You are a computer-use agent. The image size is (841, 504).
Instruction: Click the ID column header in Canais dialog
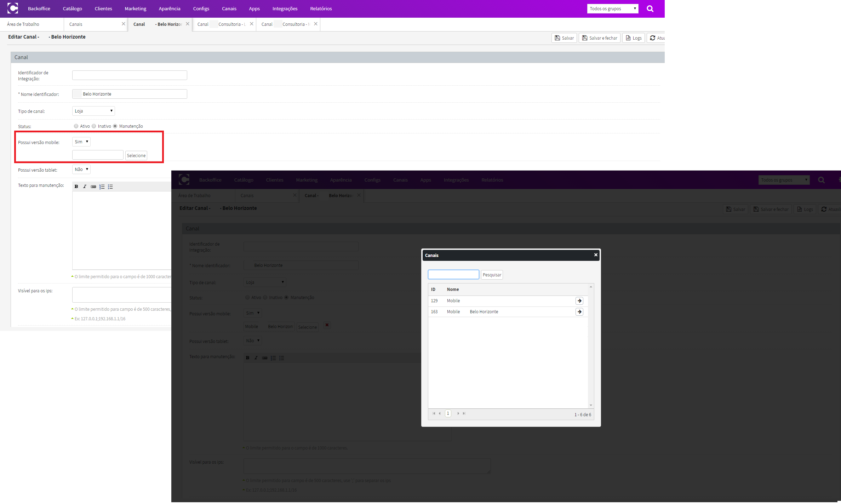coord(433,289)
